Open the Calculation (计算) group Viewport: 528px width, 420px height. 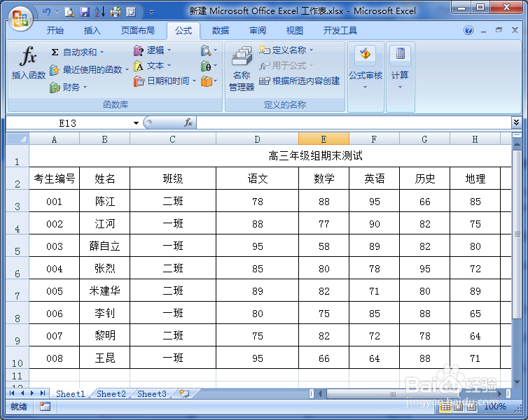coord(400,67)
